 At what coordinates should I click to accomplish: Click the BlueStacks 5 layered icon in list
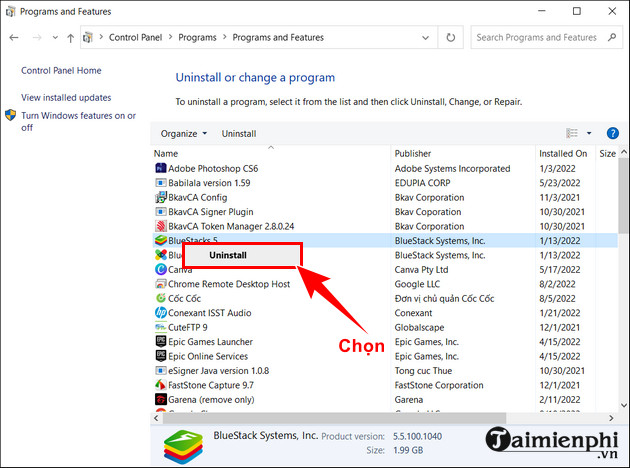[161, 241]
